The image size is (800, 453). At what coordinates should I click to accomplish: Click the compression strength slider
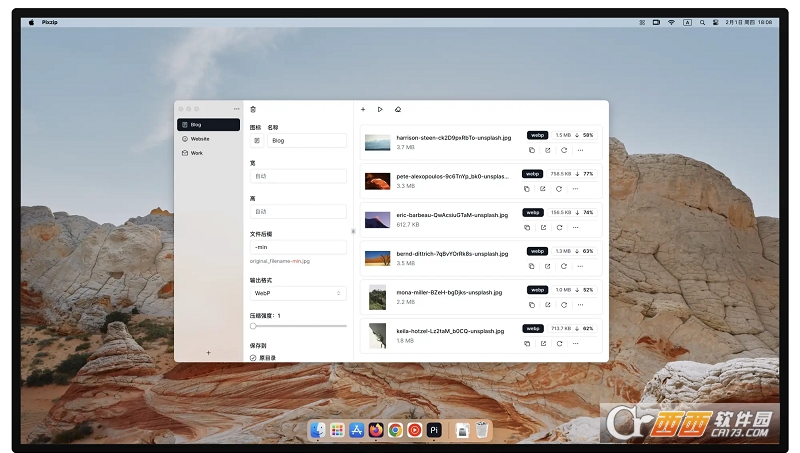(x=299, y=325)
